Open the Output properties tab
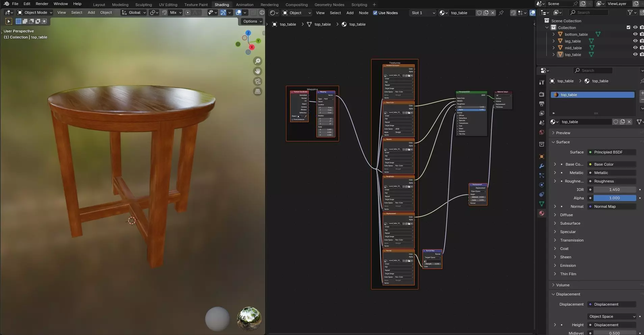This screenshot has width=644, height=335. tap(542, 104)
